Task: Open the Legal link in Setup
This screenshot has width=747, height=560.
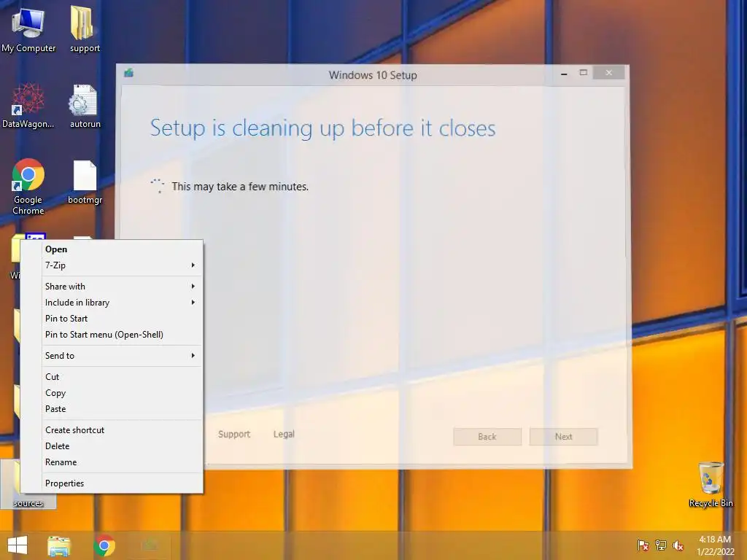Action: point(284,435)
